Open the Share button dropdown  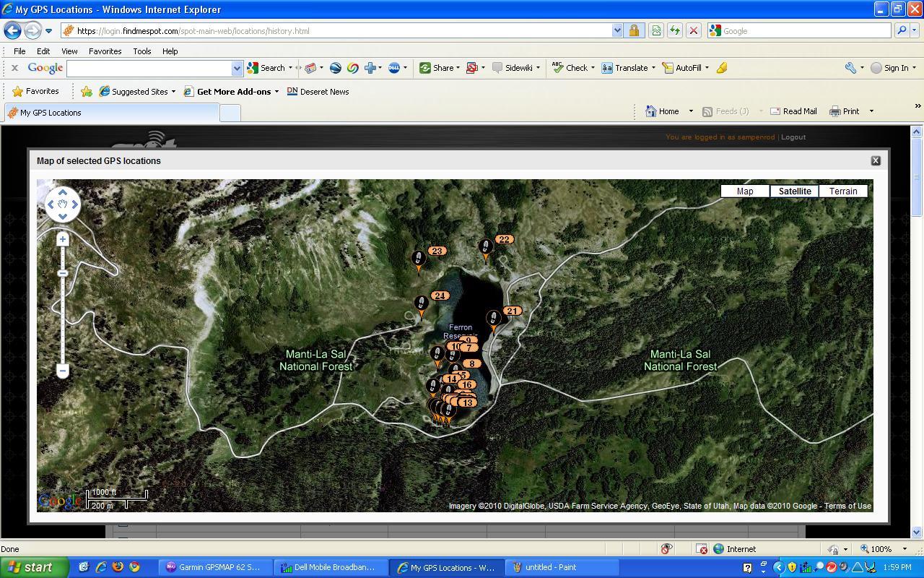coord(458,68)
